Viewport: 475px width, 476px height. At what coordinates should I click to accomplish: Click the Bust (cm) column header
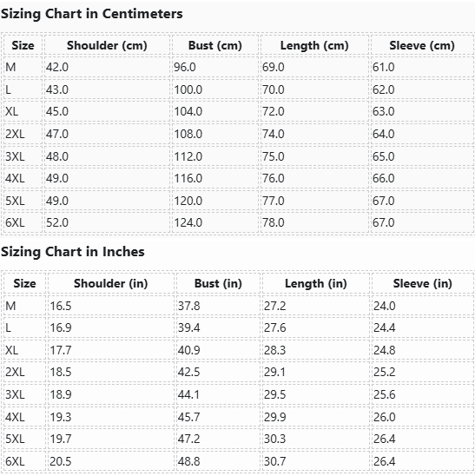215,45
